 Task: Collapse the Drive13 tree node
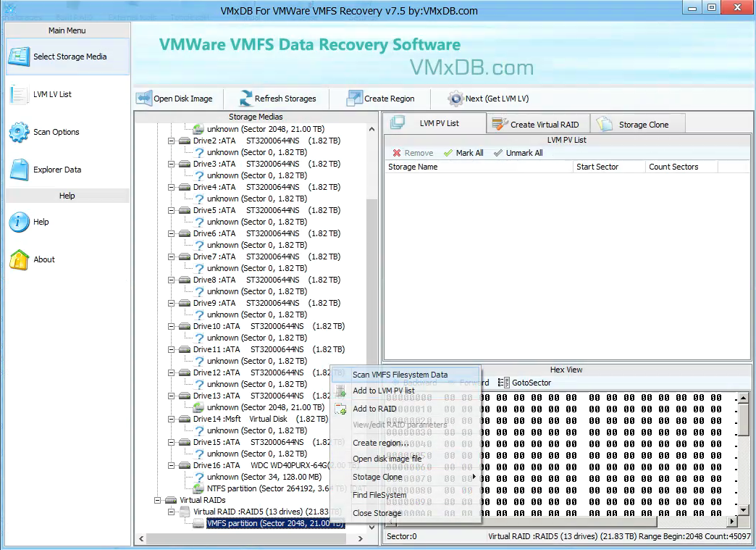point(171,396)
